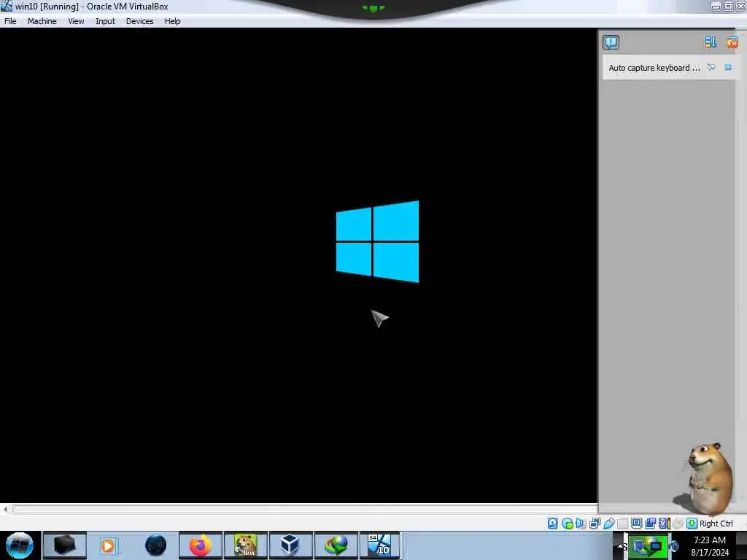Select the win10 VM taskbar button
Image resolution: width=747 pixels, height=560 pixels.
tap(380, 545)
